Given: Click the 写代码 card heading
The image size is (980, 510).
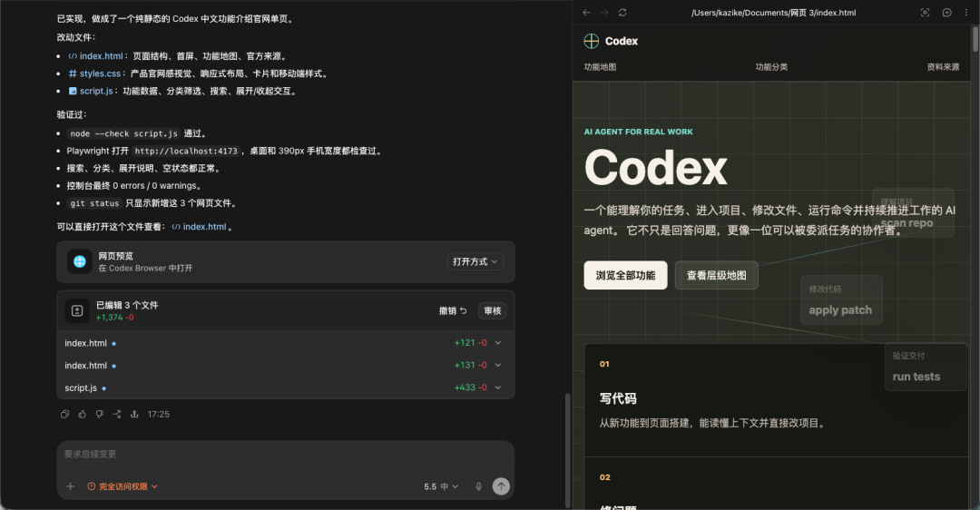Looking at the screenshot, I should click(x=618, y=398).
